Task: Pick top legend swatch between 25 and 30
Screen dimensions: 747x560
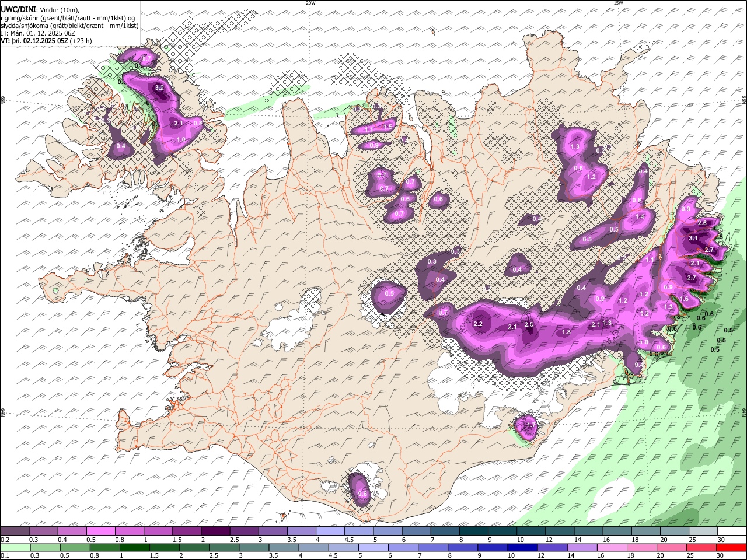Action: pos(703,531)
